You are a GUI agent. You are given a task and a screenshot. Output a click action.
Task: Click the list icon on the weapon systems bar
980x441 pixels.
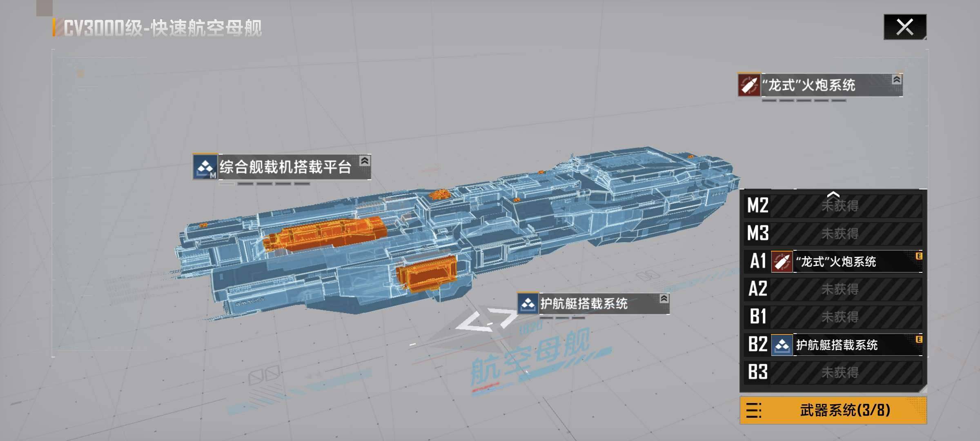pyautogui.click(x=753, y=410)
